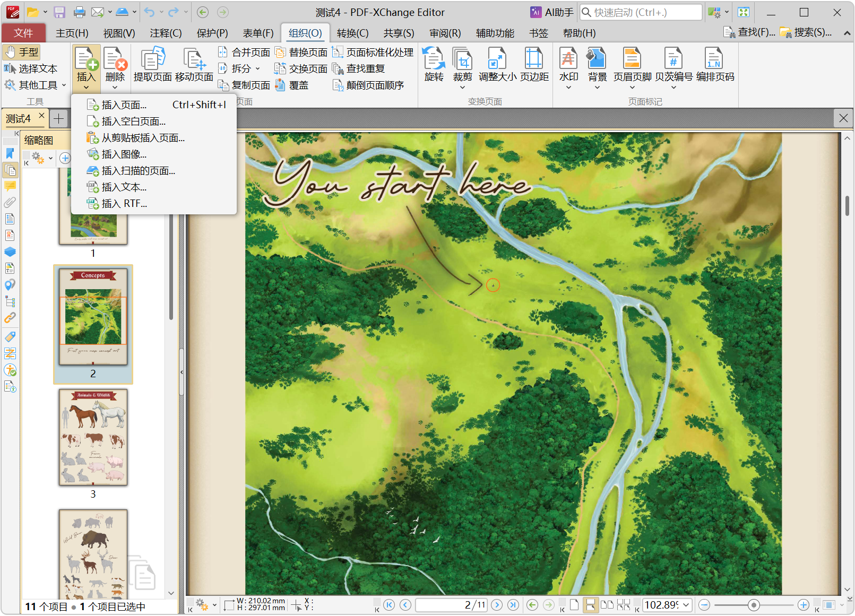855x616 pixels.
Task: Switch to single page layout
Action: point(574,605)
